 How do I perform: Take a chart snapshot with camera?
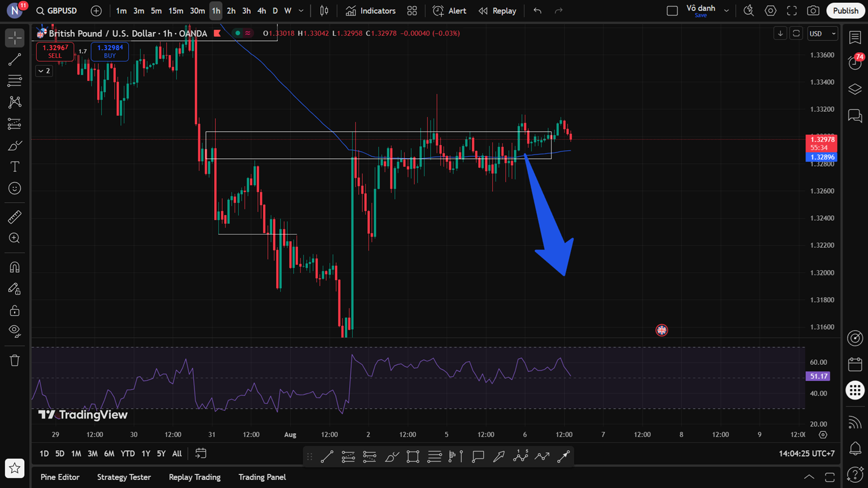[813, 11]
